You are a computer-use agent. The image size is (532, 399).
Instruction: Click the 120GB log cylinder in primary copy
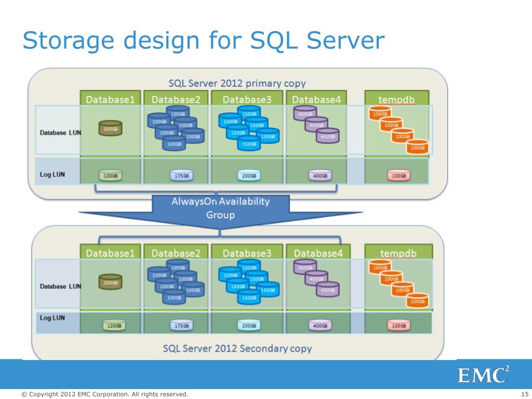[x=110, y=176]
